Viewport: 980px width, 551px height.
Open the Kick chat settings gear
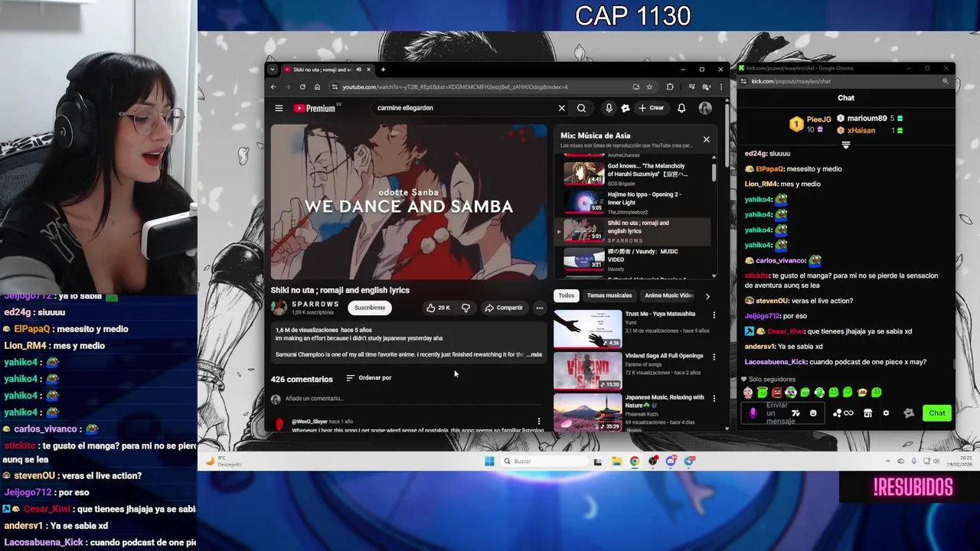tap(886, 413)
